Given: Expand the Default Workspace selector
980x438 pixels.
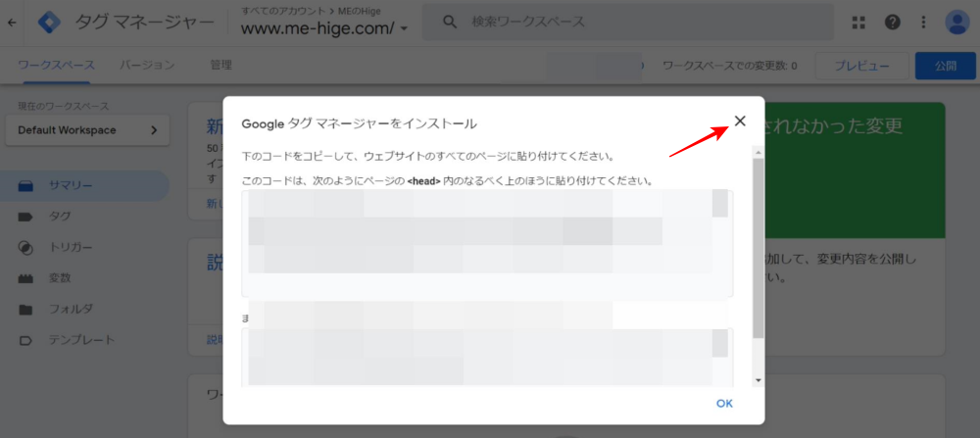Looking at the screenshot, I should [x=87, y=130].
